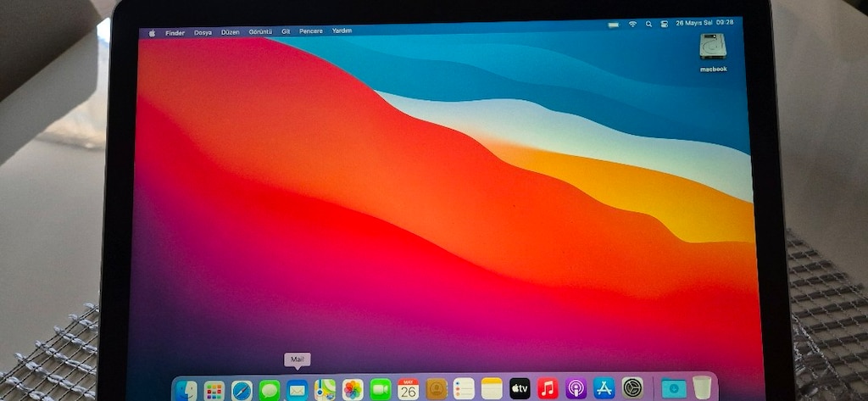Open the Dosya menu
868x401 pixels.
pyautogui.click(x=203, y=33)
